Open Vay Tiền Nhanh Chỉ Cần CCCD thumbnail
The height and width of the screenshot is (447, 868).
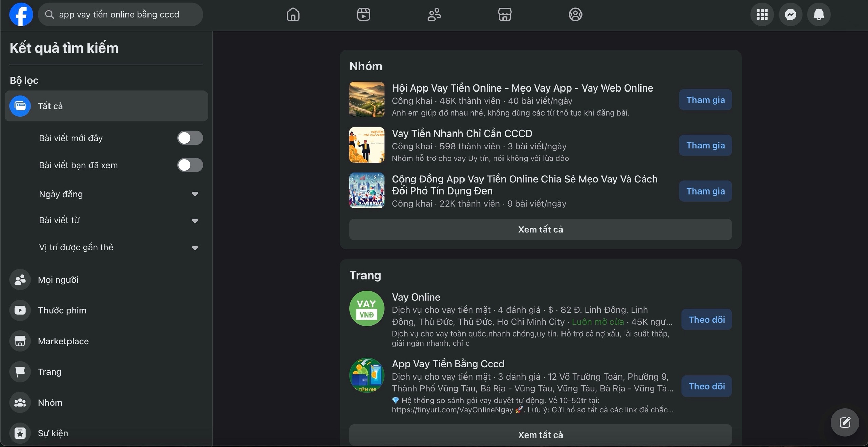pos(367,145)
